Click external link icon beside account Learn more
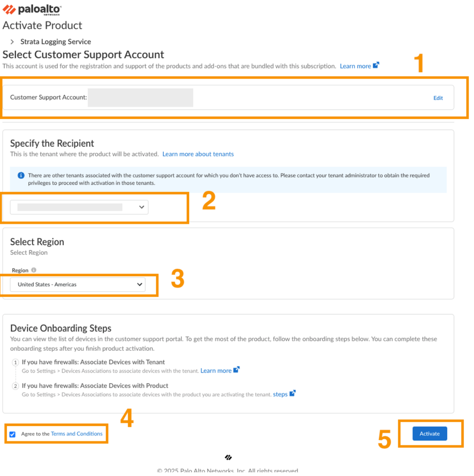474x476 pixels. point(376,65)
